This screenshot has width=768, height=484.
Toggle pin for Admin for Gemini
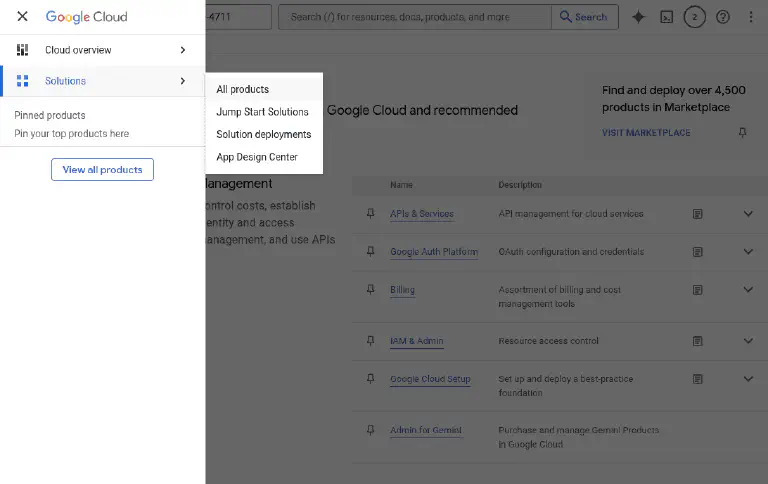pos(370,431)
